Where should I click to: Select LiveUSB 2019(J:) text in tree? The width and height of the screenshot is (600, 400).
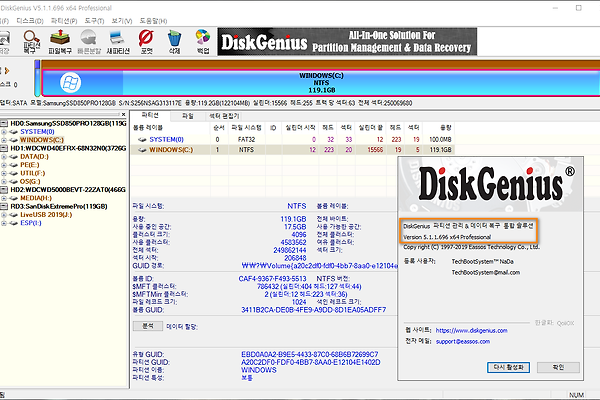(x=46, y=215)
